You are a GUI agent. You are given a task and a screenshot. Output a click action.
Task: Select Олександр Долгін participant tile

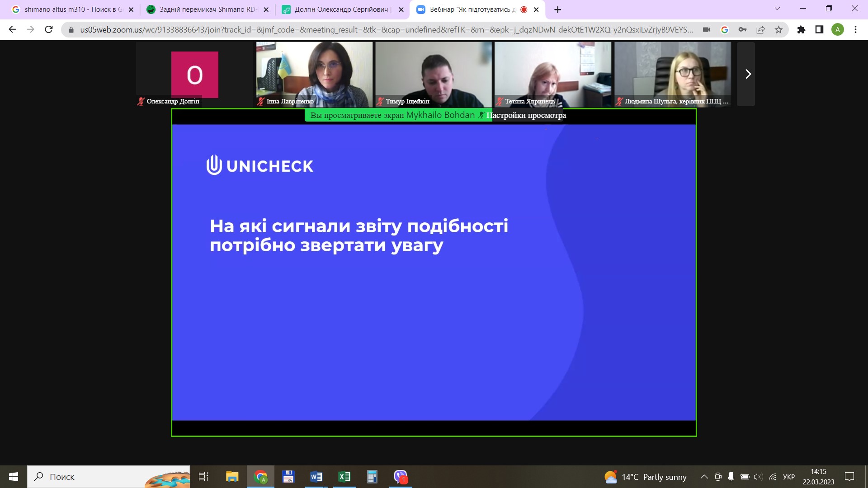(x=195, y=75)
